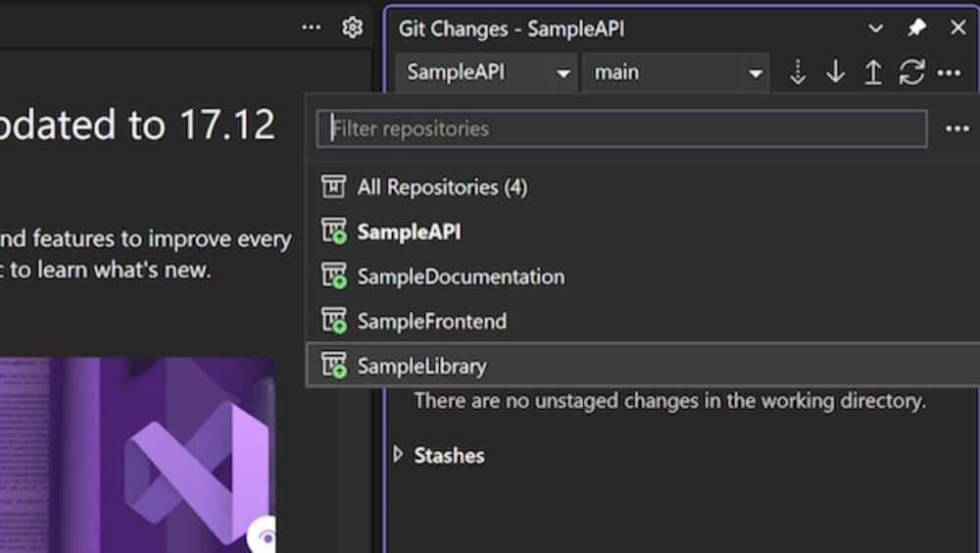
Task: Expand the Stashes section
Action: coord(398,454)
